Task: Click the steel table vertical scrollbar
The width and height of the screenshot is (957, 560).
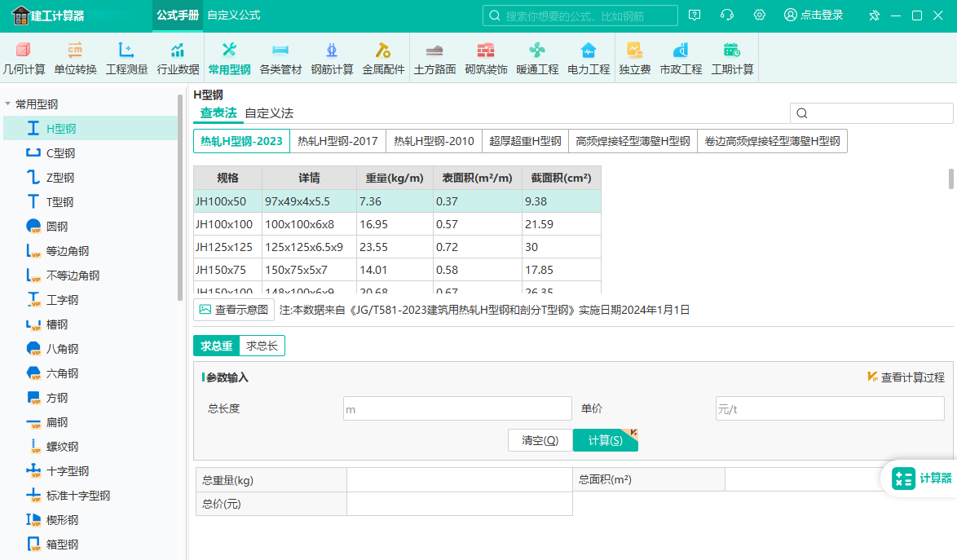Action: 950,179
